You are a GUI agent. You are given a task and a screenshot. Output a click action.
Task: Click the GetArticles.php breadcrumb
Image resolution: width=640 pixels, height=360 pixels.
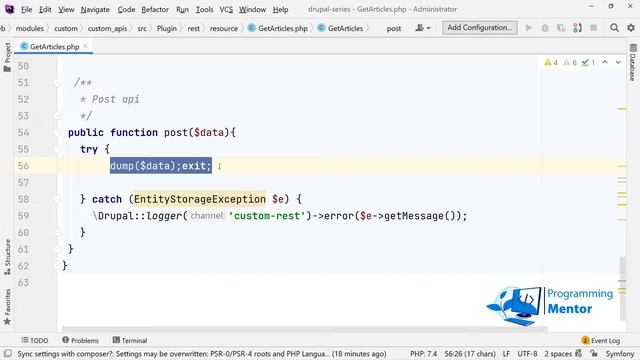[278, 28]
